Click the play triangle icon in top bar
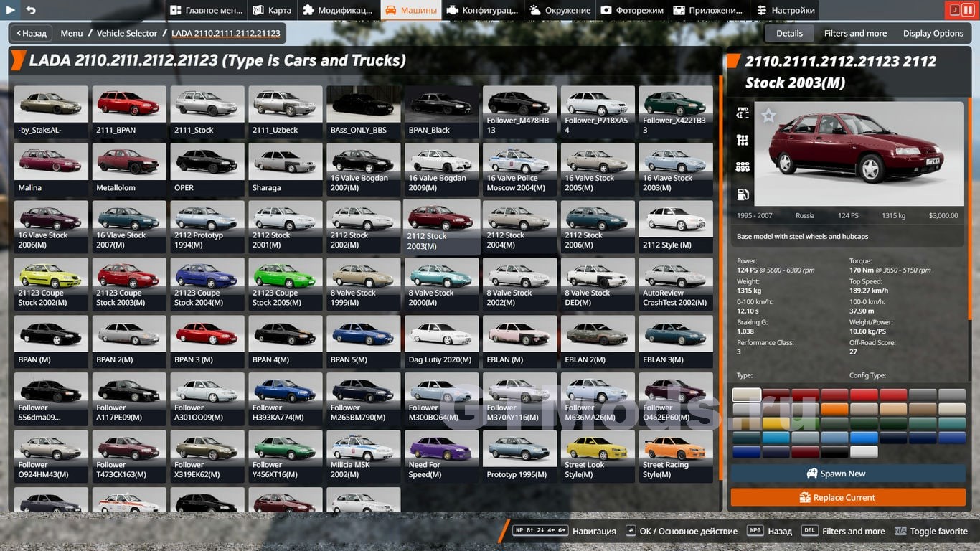Viewport: 980px width, 551px height. (10, 10)
